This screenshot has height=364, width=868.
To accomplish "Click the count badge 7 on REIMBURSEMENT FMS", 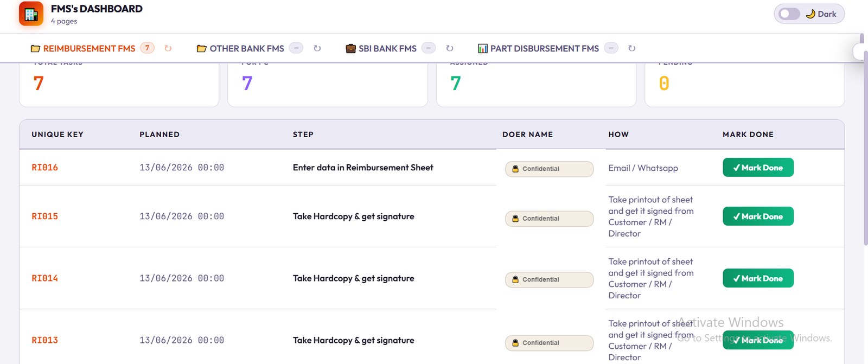I will [147, 48].
